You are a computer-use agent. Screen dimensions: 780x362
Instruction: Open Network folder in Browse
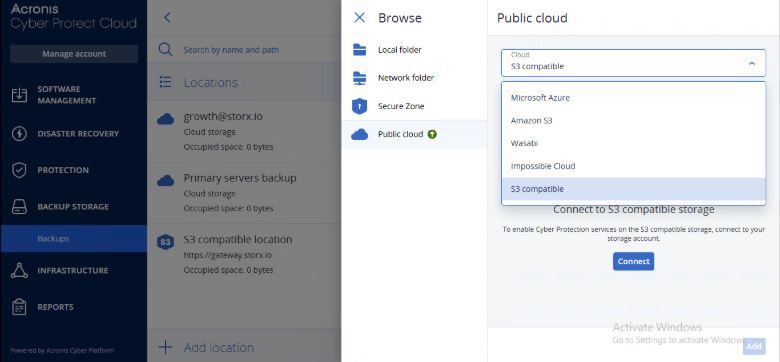point(414,78)
